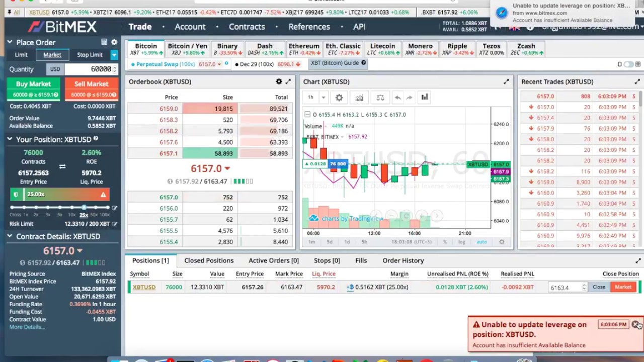Select the Ethereum instrument tab
644x362 pixels.
pyautogui.click(x=304, y=49)
